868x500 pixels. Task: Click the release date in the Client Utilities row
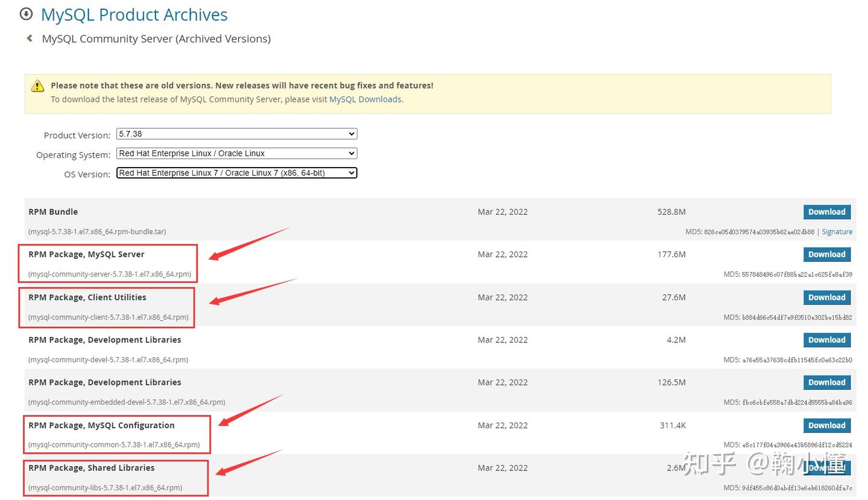point(503,297)
